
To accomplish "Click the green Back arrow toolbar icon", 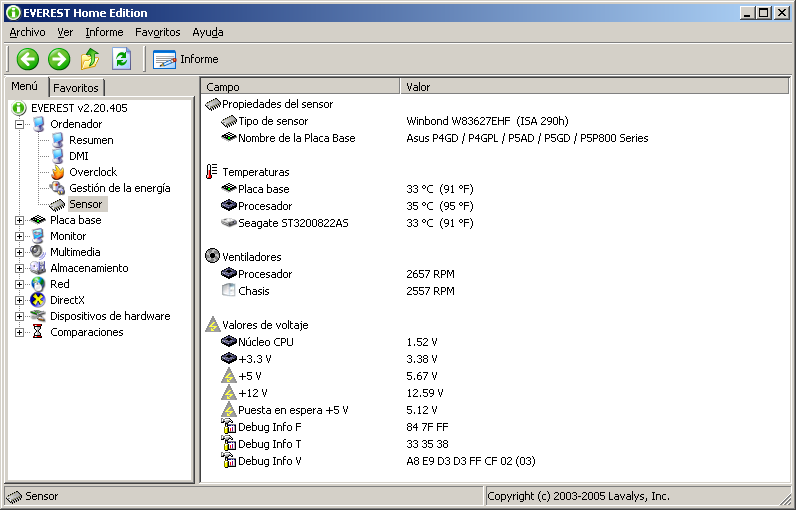I will (x=28, y=59).
